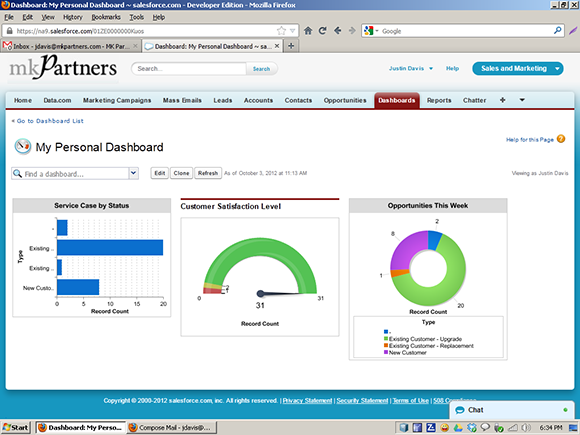The height and width of the screenshot is (435, 580).
Task: Click the Google Drive tray icon
Action: click(458, 428)
